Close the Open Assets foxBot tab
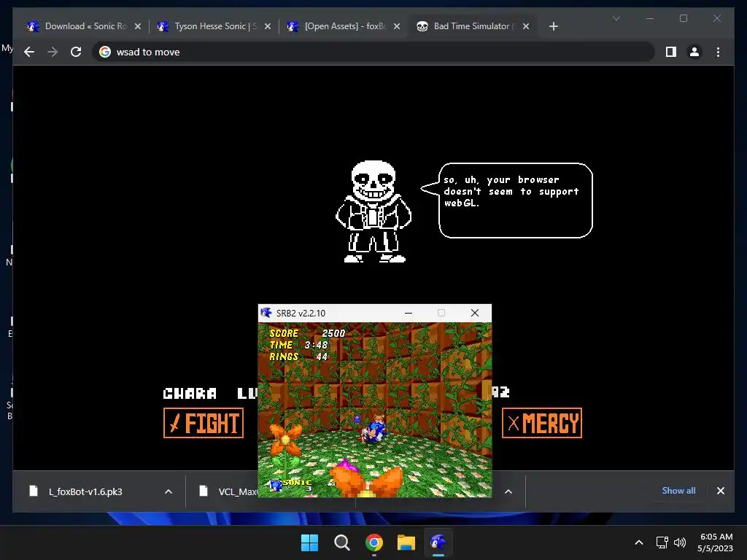 [397, 26]
